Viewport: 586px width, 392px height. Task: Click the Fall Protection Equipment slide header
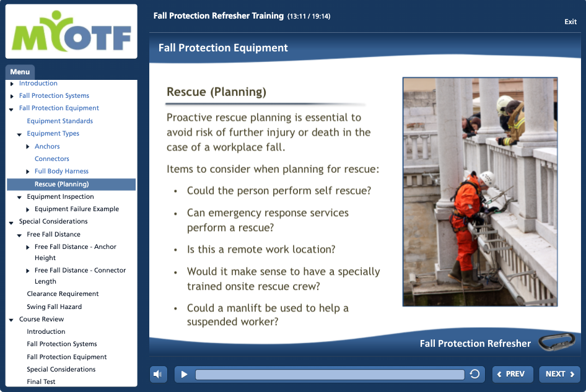(223, 48)
